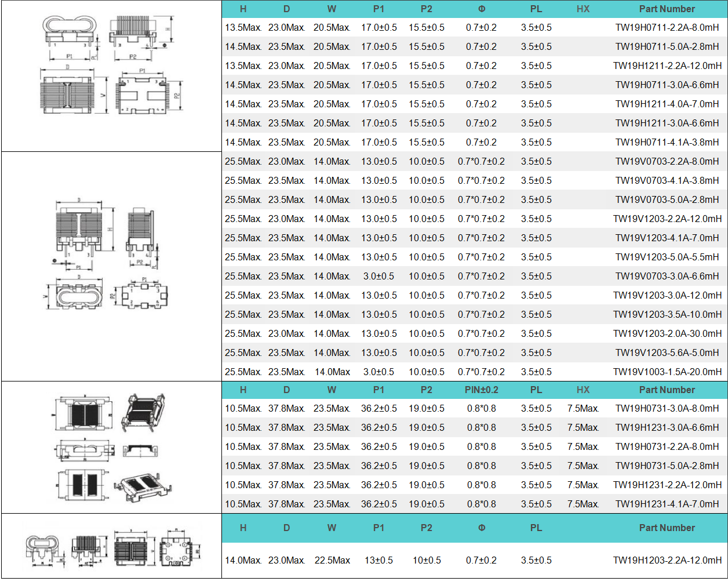Screen dimensions: 728x585
Task: Click the 22.5Max width cell
Action: [332, 560]
